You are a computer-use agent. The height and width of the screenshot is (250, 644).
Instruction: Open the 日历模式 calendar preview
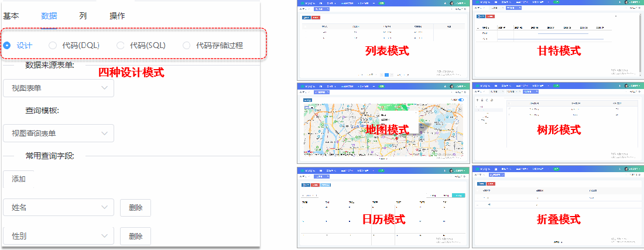pos(383,207)
